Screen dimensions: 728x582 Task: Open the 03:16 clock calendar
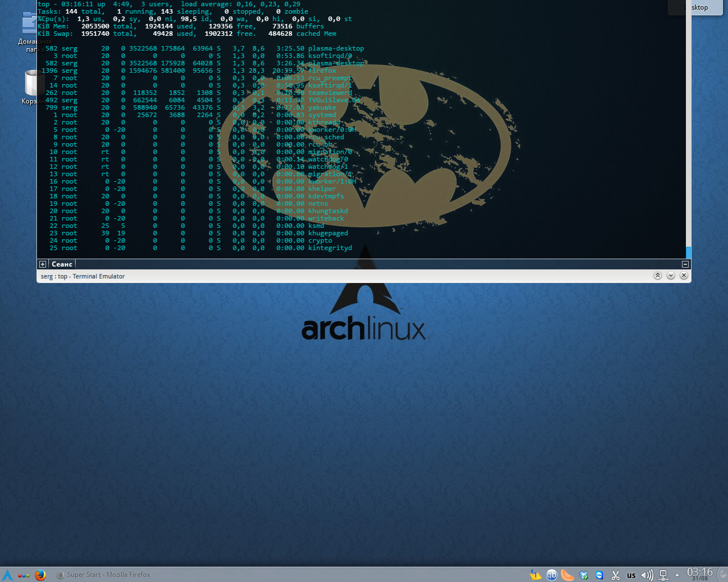pyautogui.click(x=700, y=574)
